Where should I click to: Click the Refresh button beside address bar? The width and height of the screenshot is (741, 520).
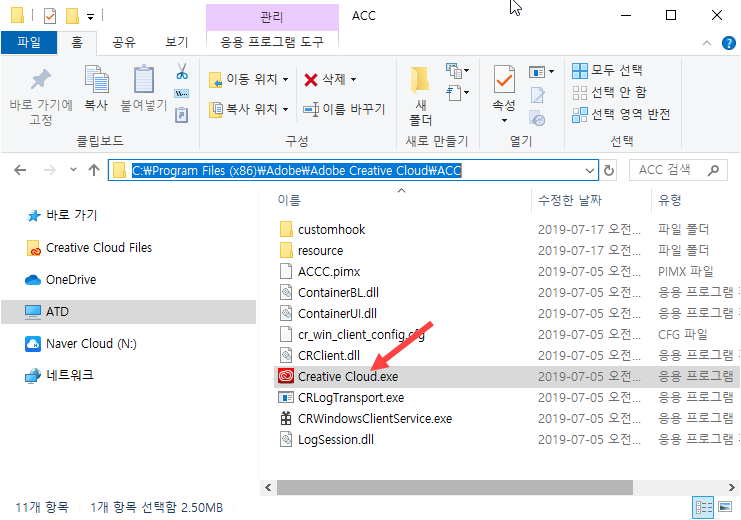tap(609, 170)
